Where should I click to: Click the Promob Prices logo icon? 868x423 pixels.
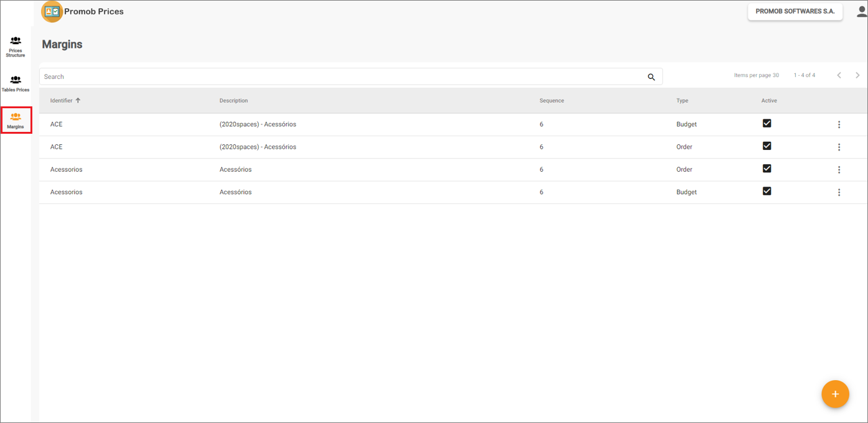[x=52, y=11]
